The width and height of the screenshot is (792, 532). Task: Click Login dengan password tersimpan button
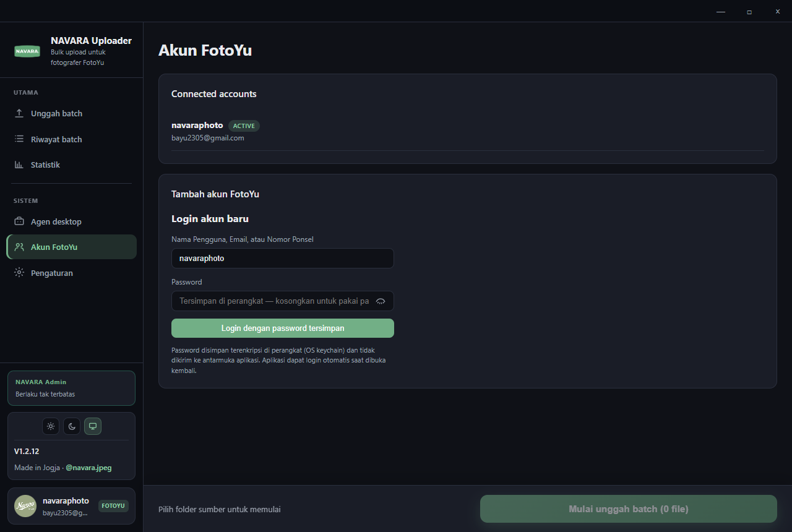click(x=283, y=328)
